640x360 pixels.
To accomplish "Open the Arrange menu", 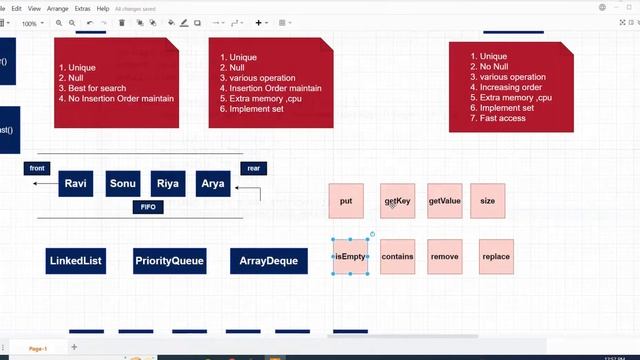I will [58, 9].
